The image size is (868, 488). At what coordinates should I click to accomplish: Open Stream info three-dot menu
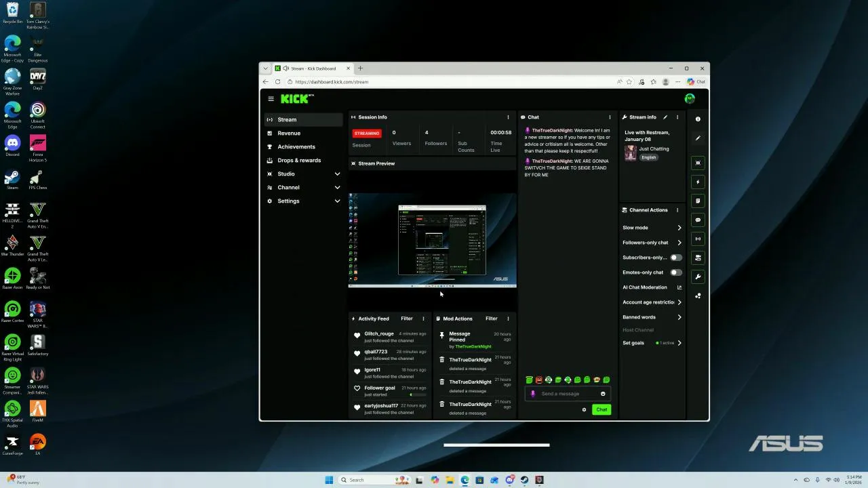[x=677, y=117]
